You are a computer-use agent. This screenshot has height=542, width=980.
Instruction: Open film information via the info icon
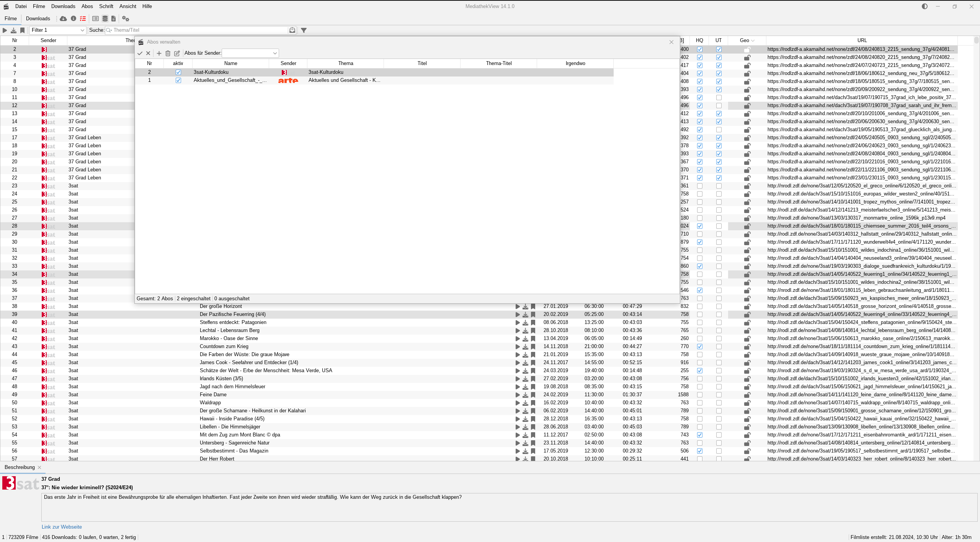coord(73,18)
